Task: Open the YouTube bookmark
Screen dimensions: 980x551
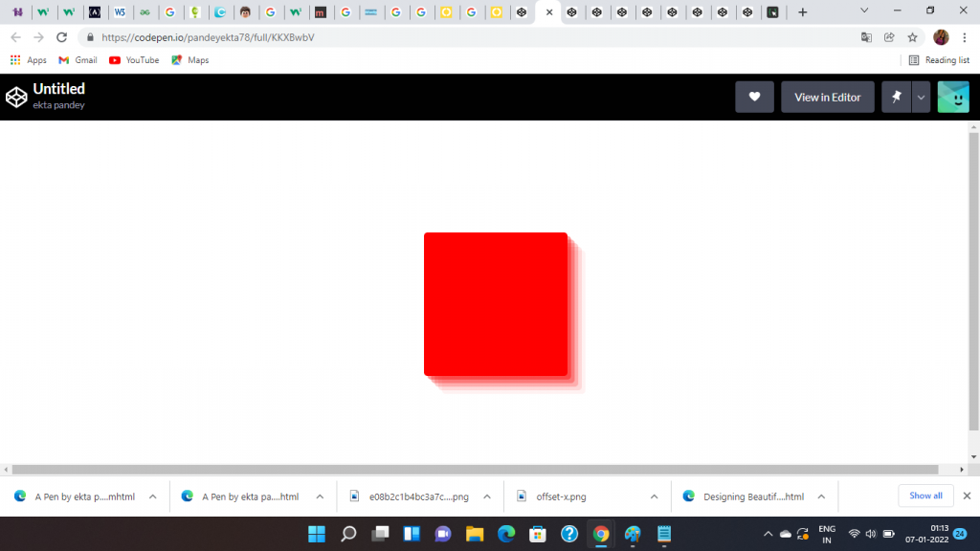Action: click(x=134, y=60)
